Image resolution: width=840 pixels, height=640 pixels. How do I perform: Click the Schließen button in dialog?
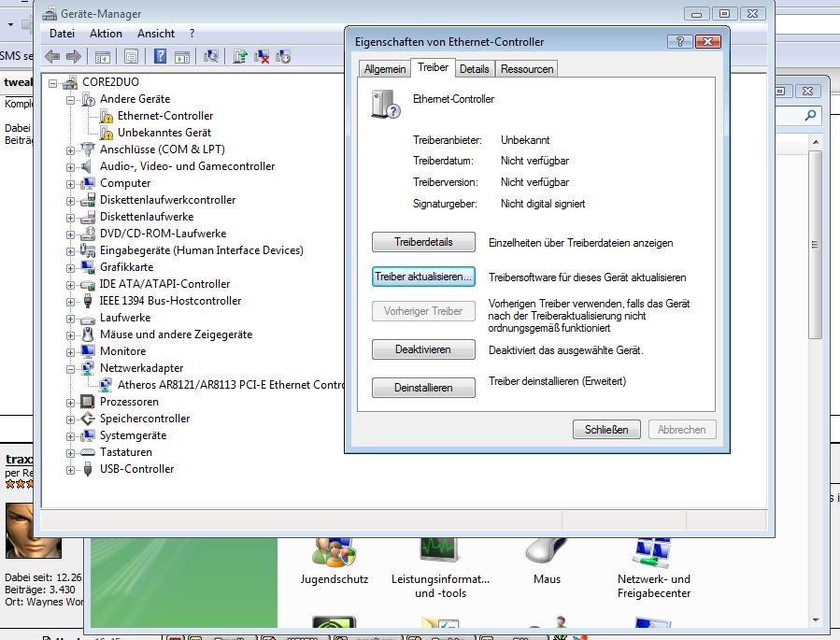click(x=606, y=430)
